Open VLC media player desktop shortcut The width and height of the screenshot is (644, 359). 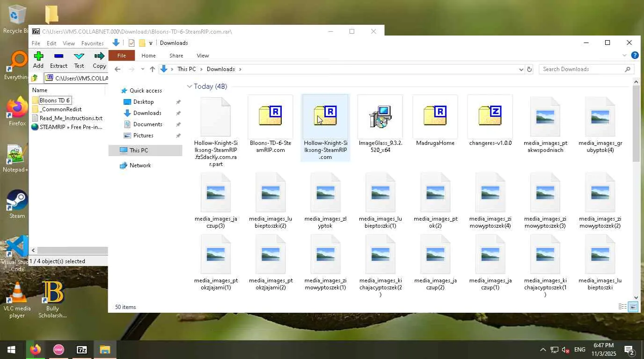coord(17,300)
